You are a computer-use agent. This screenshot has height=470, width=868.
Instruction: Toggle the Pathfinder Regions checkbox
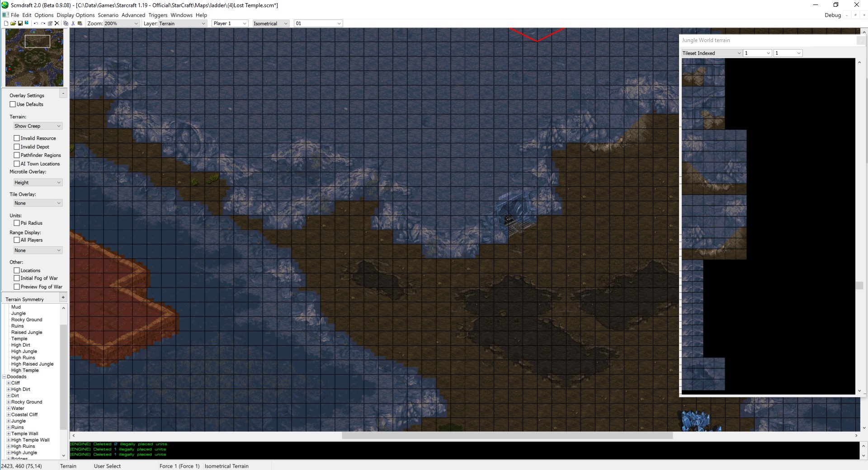[17, 155]
